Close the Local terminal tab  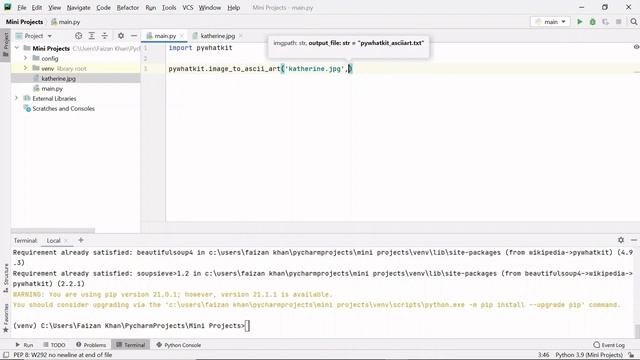pyautogui.click(x=66, y=240)
